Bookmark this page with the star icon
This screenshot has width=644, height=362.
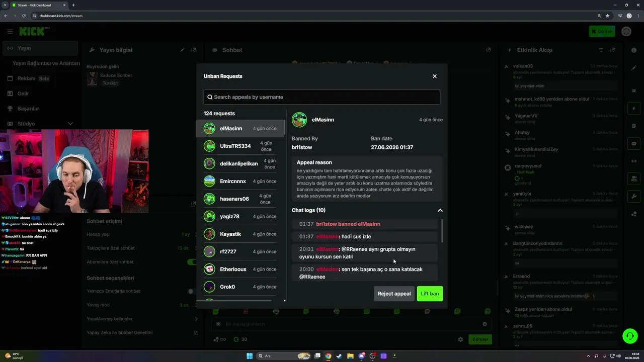[607, 16]
